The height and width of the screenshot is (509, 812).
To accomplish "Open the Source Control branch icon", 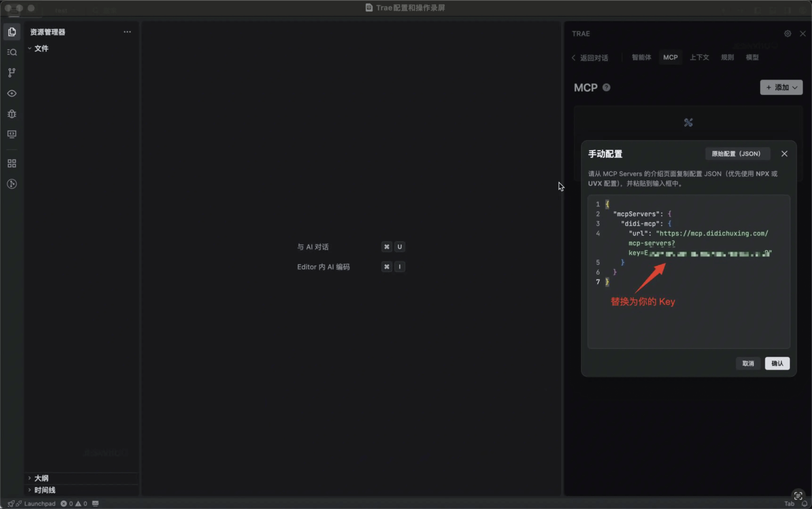I will [x=12, y=73].
